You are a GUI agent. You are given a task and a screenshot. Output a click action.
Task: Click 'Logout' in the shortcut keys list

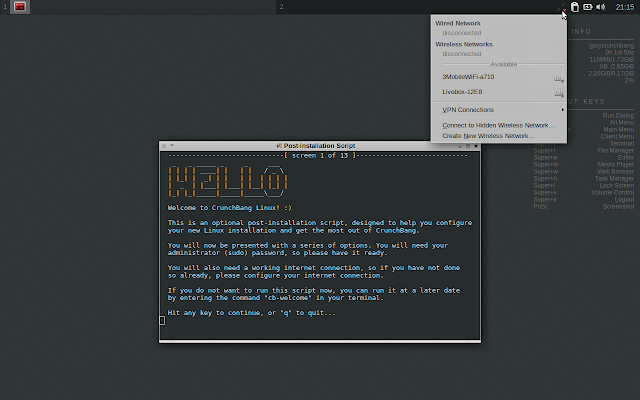point(624,200)
